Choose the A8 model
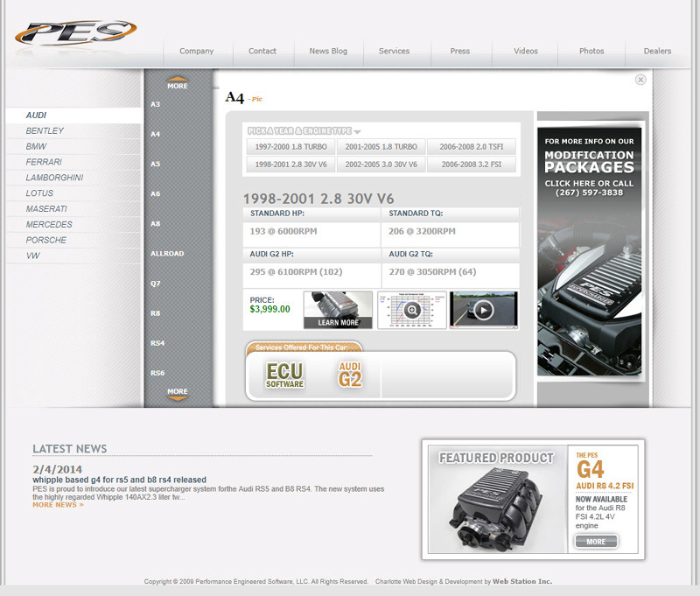Image resolution: width=700 pixels, height=596 pixels. click(x=155, y=224)
